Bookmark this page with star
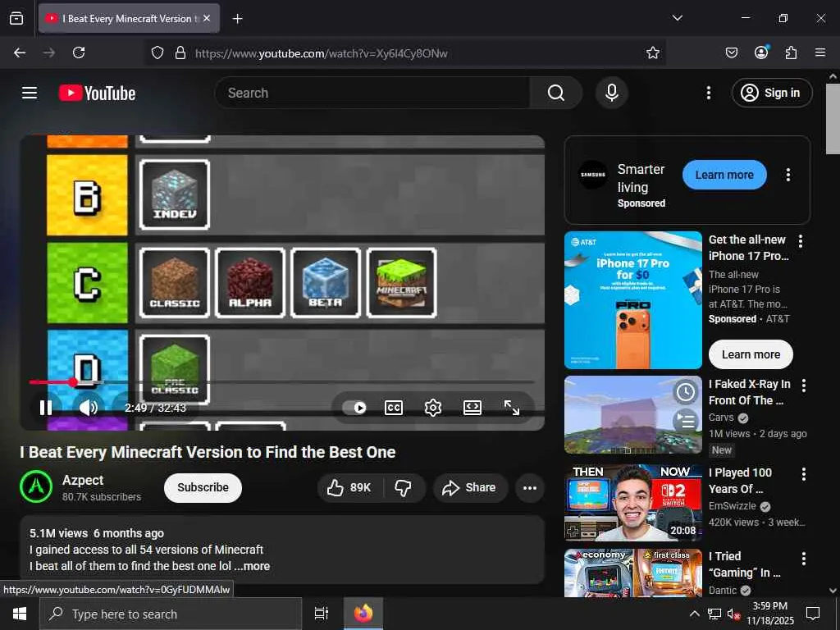The image size is (840, 630). [x=652, y=52]
